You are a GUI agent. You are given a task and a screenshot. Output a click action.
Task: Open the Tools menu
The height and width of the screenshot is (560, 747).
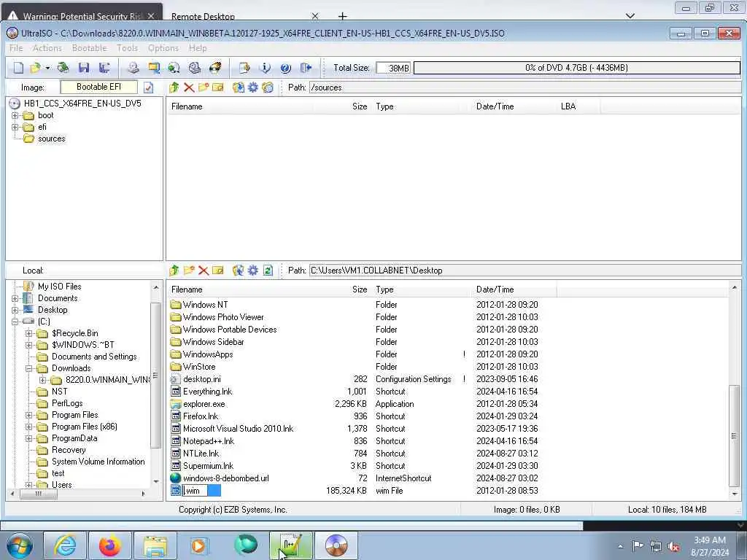point(127,48)
